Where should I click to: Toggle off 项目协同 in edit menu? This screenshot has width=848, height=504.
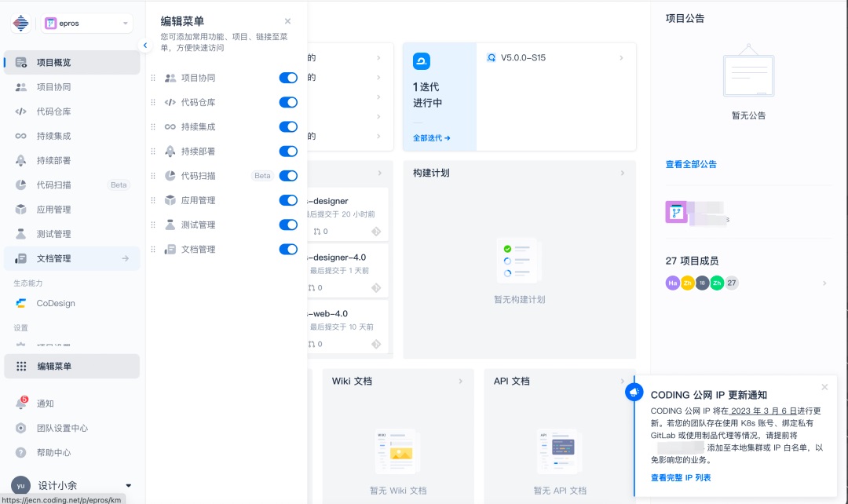pos(288,78)
